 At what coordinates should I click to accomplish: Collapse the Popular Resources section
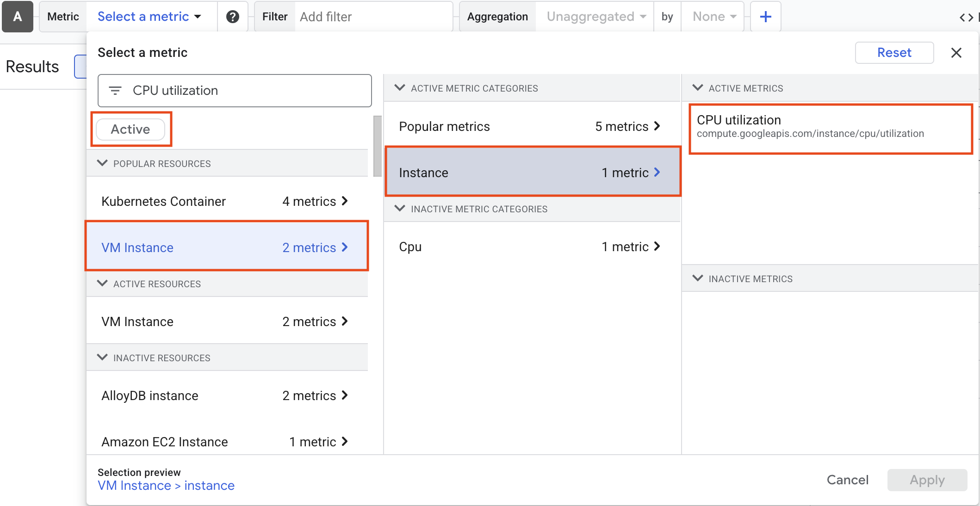[x=102, y=163]
